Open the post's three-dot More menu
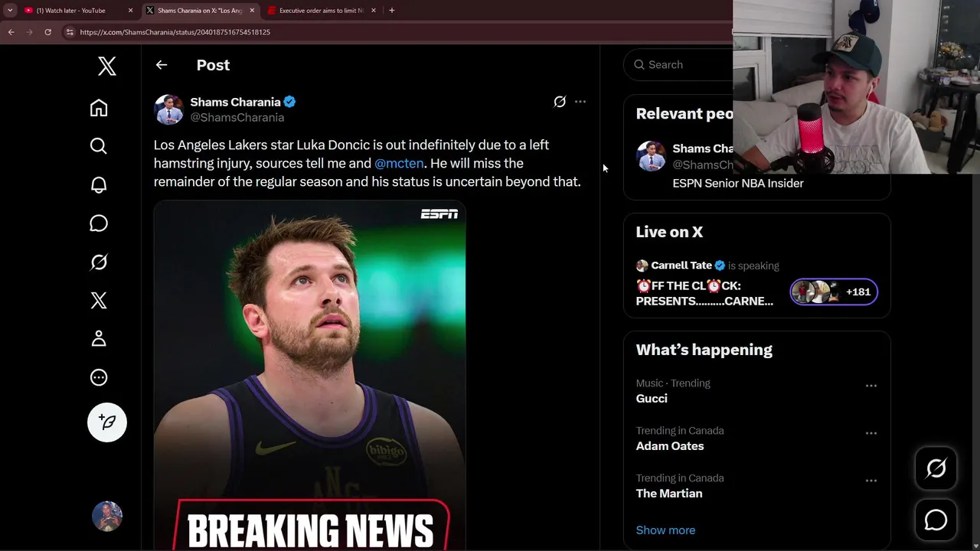980x551 pixels. pyautogui.click(x=580, y=102)
